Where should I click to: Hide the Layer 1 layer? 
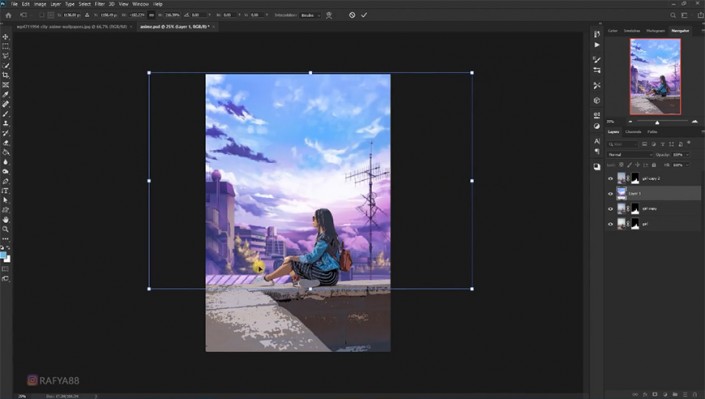610,194
